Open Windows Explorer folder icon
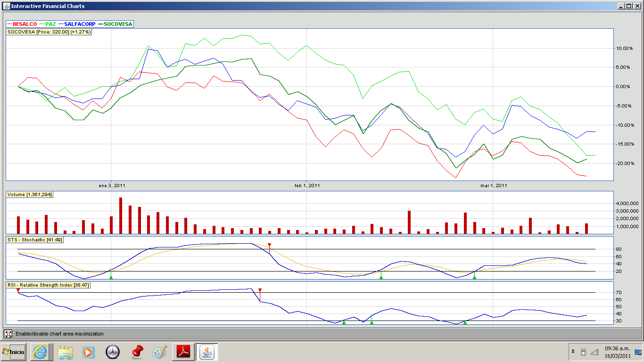Screen dimensions: 644x362 click(65, 352)
